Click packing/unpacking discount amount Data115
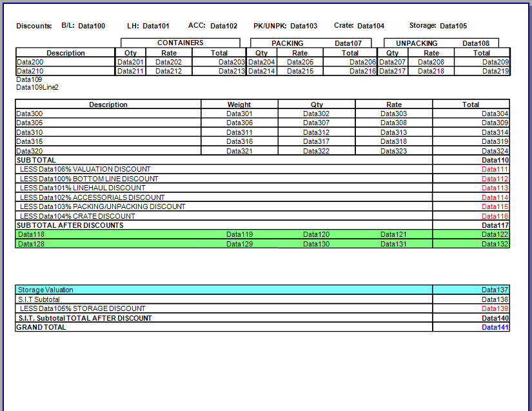This screenshot has width=532, height=411. coord(495,206)
